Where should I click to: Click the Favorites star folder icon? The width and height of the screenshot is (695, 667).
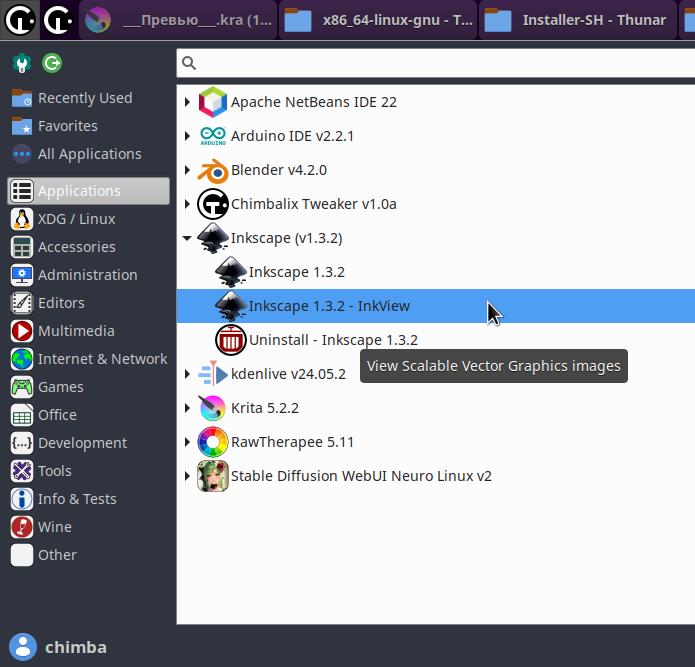(x=22, y=126)
